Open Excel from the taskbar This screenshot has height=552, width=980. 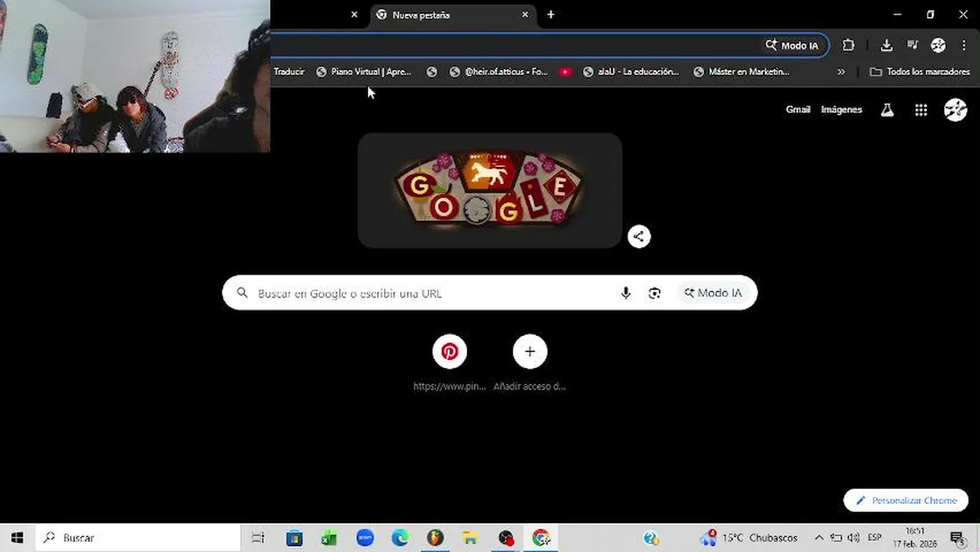click(329, 538)
